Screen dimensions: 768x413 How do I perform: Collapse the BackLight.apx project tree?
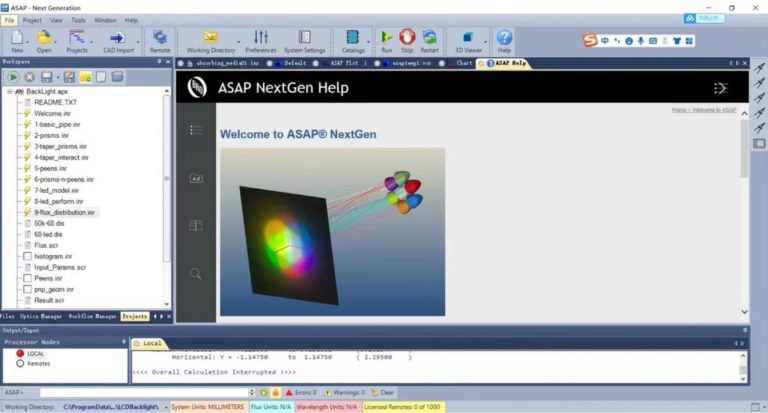tap(9, 92)
